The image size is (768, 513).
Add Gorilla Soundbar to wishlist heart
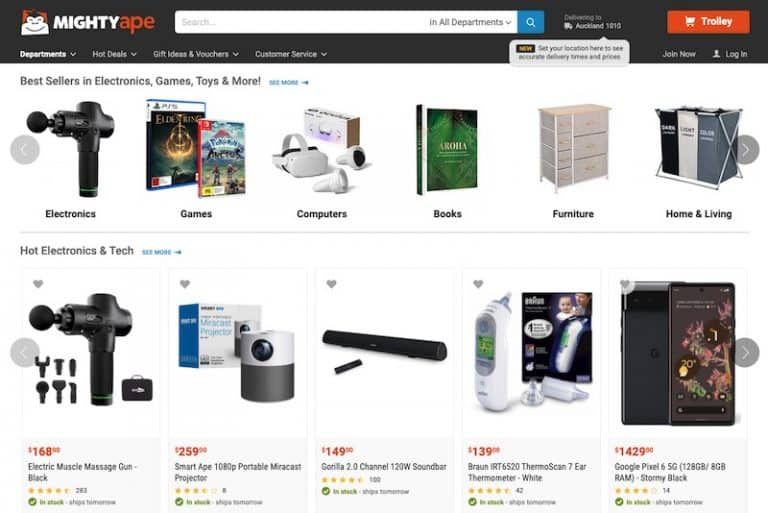[x=332, y=284]
